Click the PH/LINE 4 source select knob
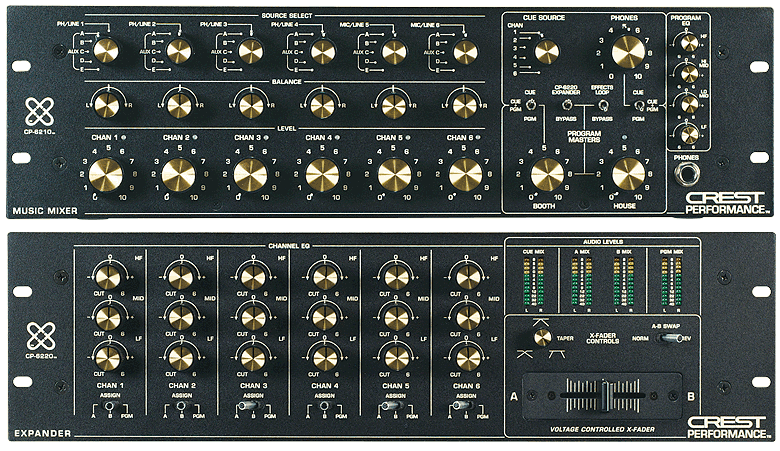 point(323,51)
